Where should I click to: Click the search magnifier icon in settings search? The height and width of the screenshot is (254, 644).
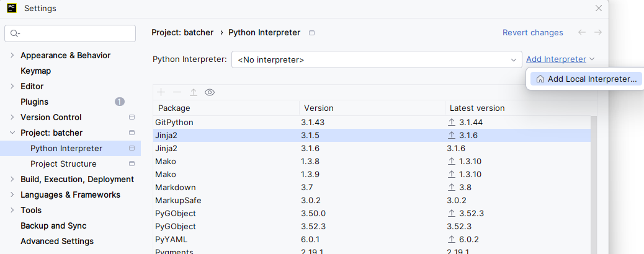[15, 33]
